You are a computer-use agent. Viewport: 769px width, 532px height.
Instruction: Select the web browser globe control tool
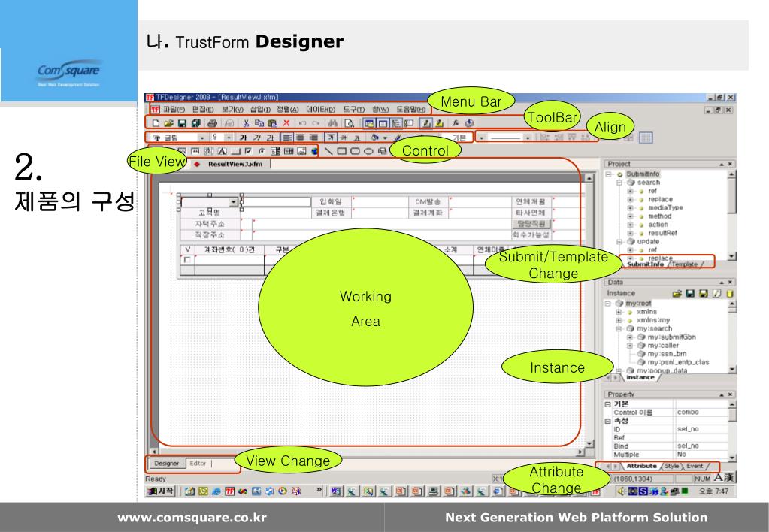314,151
